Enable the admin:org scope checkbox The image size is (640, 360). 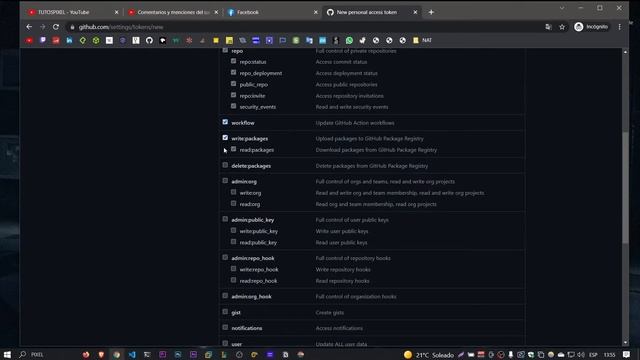225,181
